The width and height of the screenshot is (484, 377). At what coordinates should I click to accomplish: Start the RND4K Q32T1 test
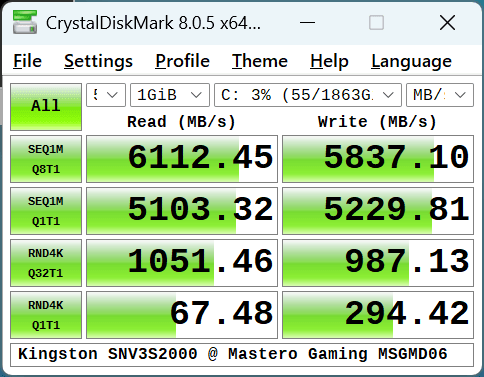[46, 263]
